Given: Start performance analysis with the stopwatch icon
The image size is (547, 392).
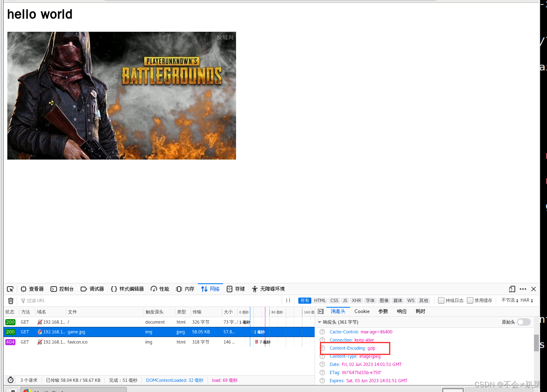Looking at the screenshot, I should point(11,380).
